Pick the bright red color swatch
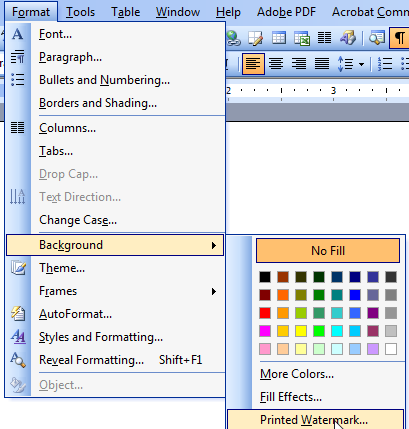The height and width of the screenshot is (429, 409). pyautogui.click(x=265, y=313)
